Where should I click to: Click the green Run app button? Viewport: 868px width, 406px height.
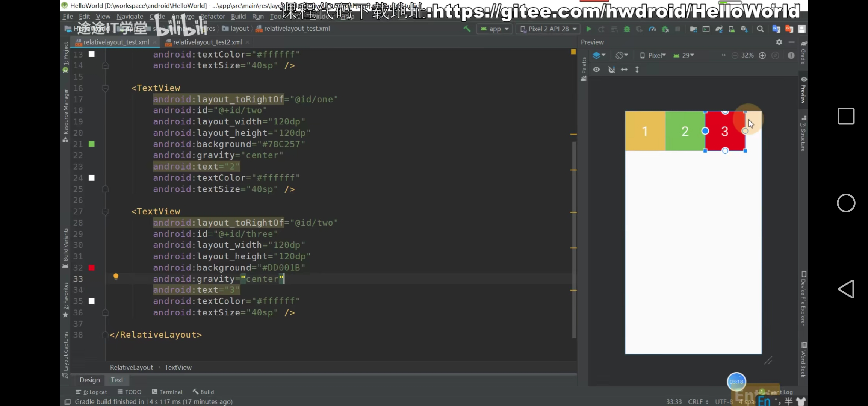pyautogui.click(x=589, y=29)
